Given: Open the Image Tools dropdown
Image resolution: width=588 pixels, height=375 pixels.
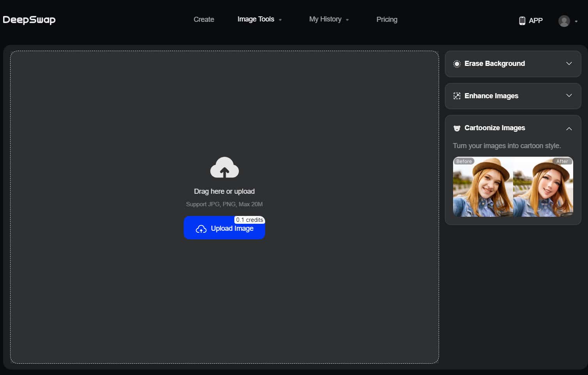Looking at the screenshot, I should (259, 19).
